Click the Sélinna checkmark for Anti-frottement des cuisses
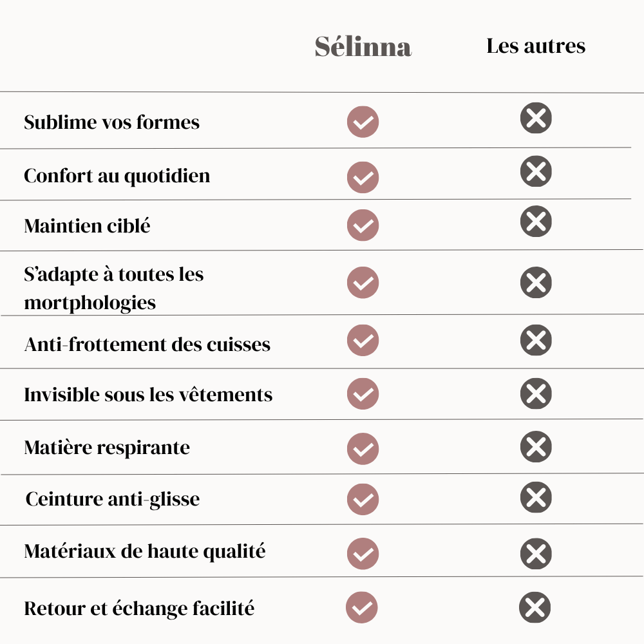The image size is (644, 644). [x=363, y=341]
